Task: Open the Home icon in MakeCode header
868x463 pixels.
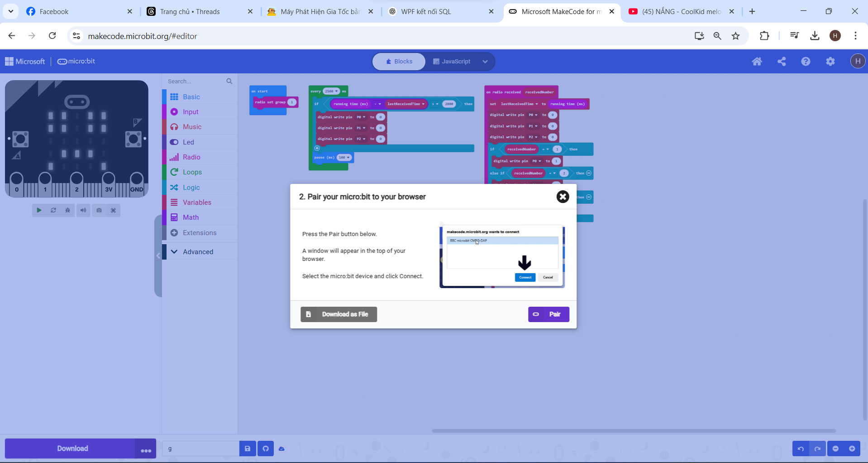Action: click(x=757, y=62)
